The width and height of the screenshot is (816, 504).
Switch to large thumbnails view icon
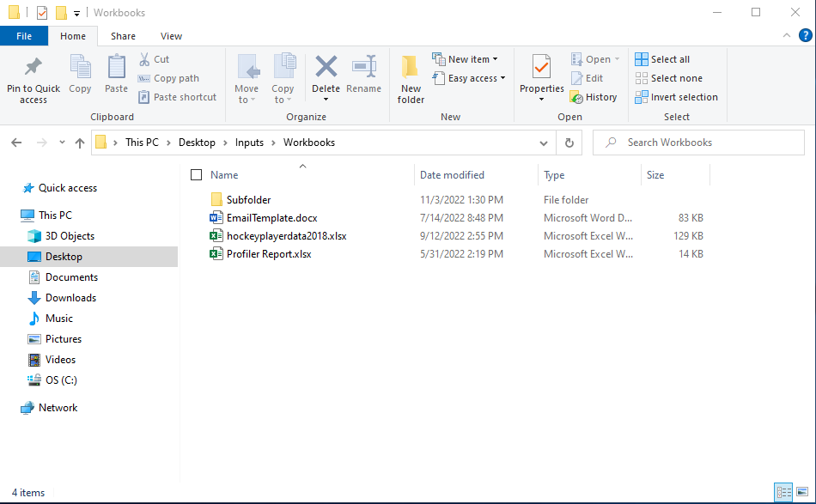pos(802,492)
